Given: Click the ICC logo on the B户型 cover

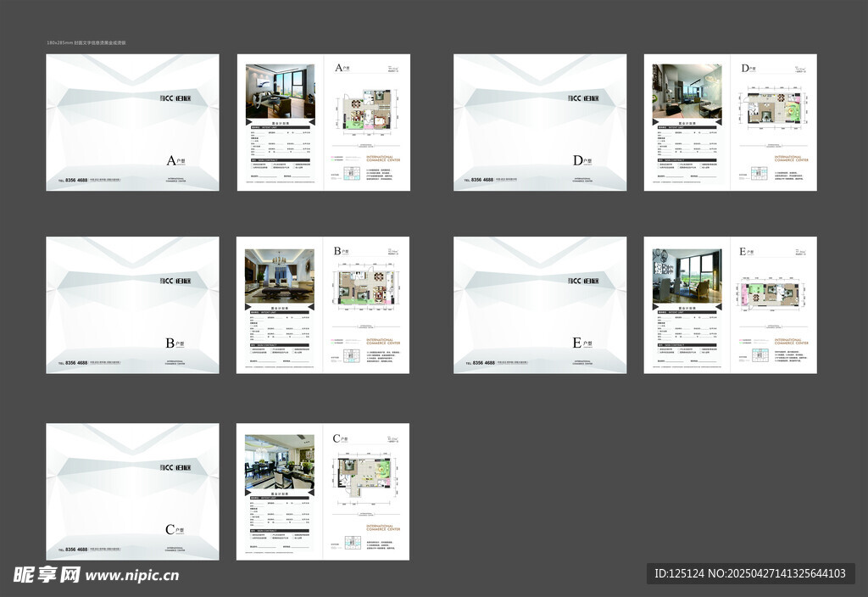Looking at the screenshot, I should pos(175,281).
